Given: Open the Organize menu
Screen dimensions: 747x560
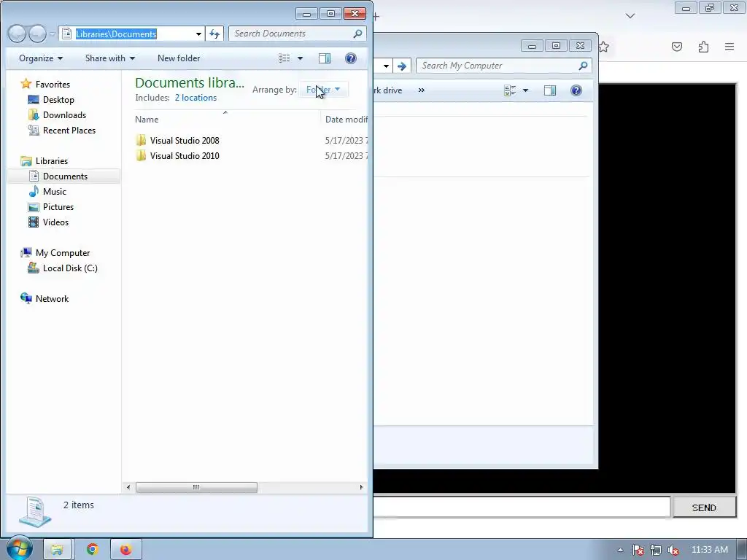Looking at the screenshot, I should pos(41,58).
